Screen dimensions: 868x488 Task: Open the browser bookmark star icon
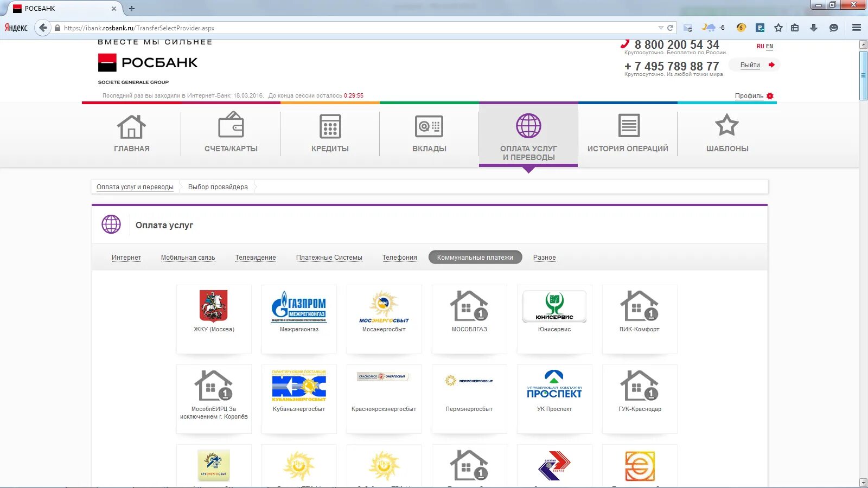(778, 28)
